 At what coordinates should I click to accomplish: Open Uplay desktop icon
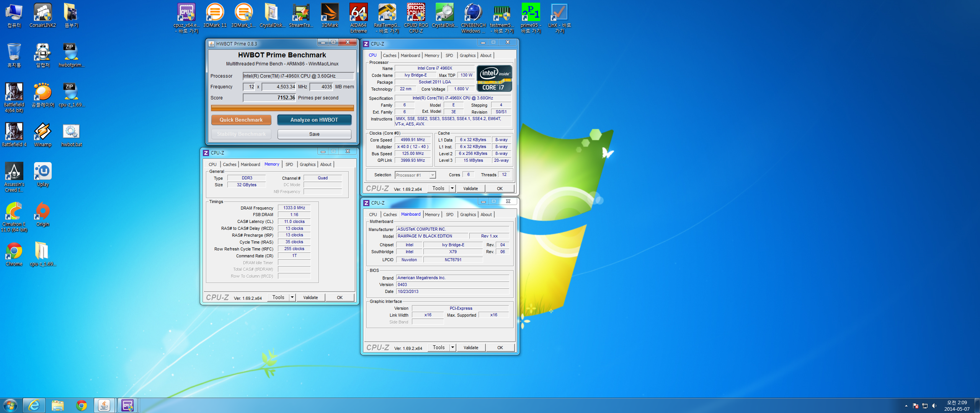(x=42, y=174)
